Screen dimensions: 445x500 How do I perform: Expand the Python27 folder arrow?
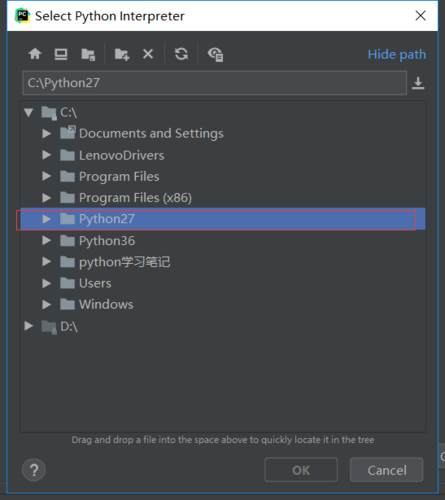coord(47,219)
